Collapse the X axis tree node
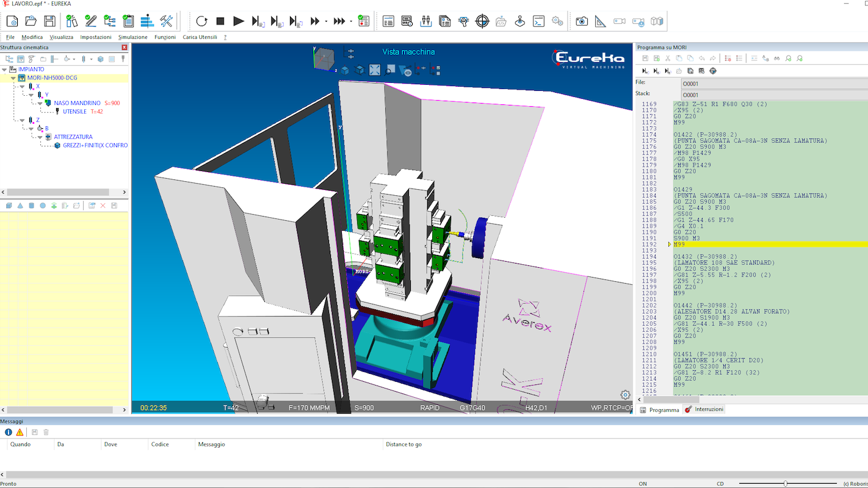 [23, 87]
